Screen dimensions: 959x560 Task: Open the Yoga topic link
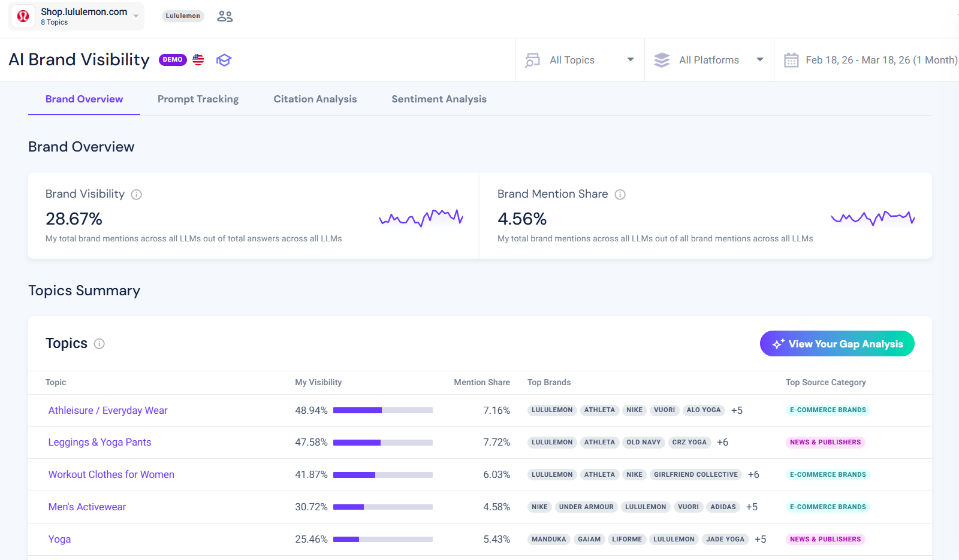[x=59, y=540]
